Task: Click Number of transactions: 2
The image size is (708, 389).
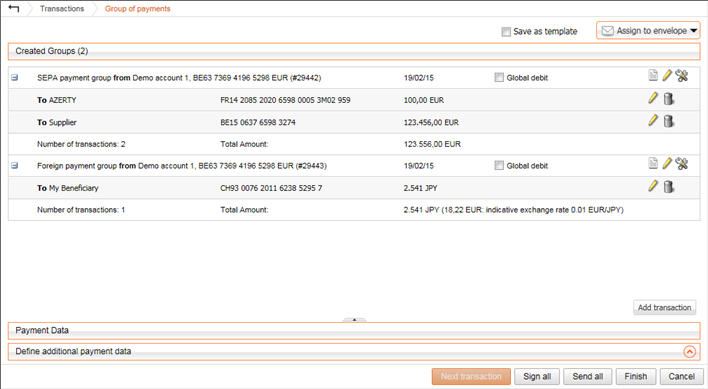Action: click(81, 144)
